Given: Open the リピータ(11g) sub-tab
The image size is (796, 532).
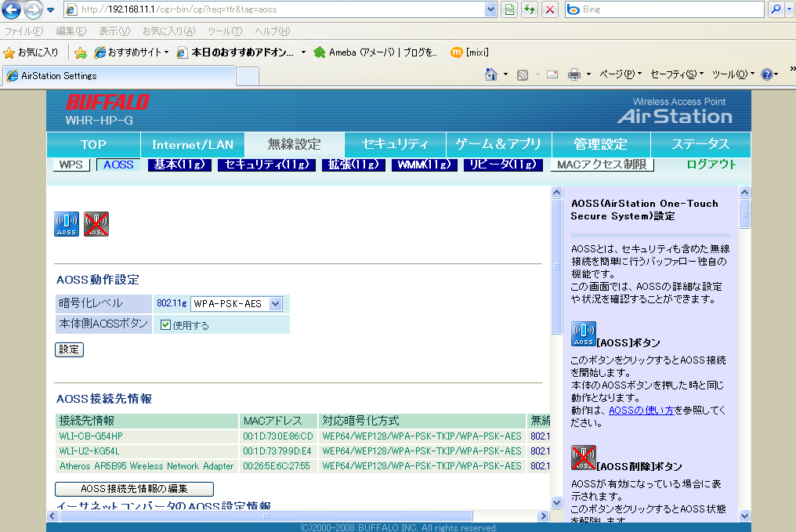Looking at the screenshot, I should click(x=502, y=165).
